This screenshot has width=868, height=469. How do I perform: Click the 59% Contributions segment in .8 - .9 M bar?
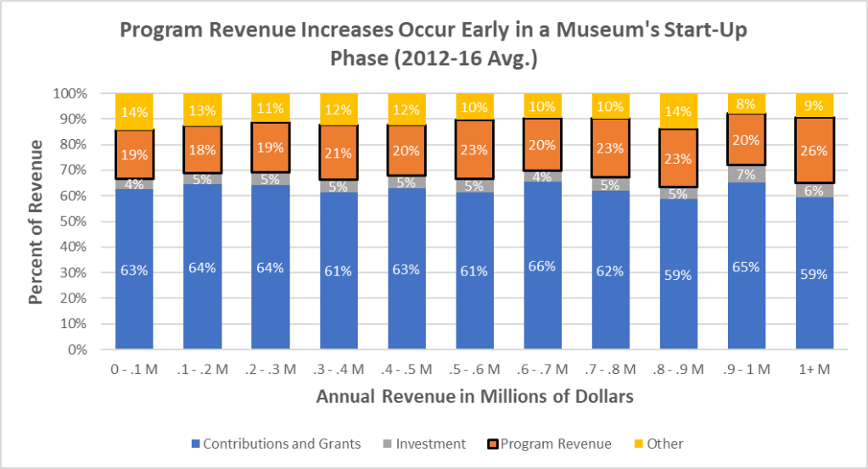tap(679, 274)
